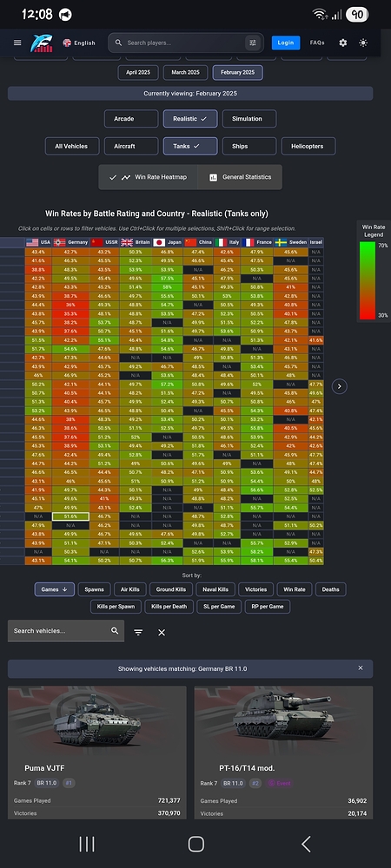391x868 pixels.
Task: Click the win rate legend gradient bar
Action: (367, 280)
